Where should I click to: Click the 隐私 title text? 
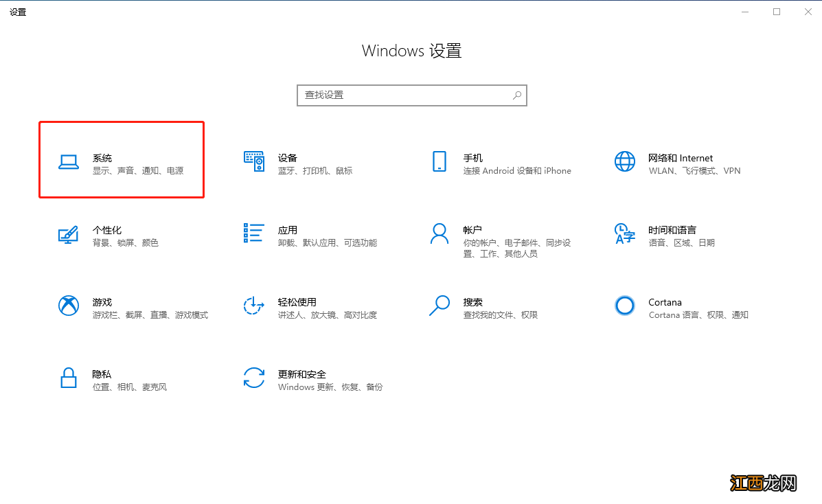pyautogui.click(x=102, y=374)
